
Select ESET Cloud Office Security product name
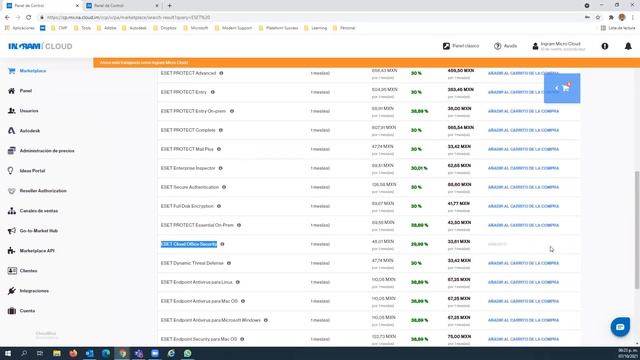pyautogui.click(x=189, y=244)
